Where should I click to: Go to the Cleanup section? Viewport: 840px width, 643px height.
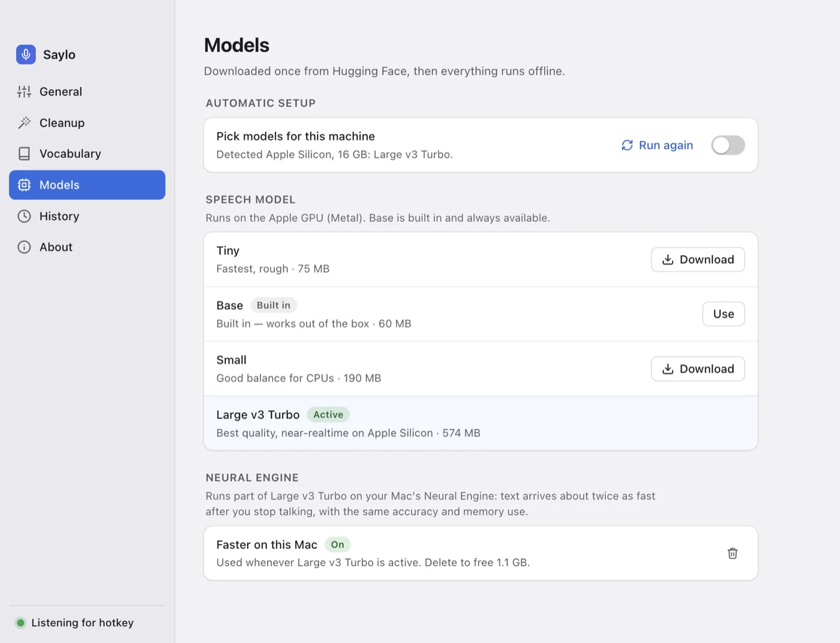point(87,123)
